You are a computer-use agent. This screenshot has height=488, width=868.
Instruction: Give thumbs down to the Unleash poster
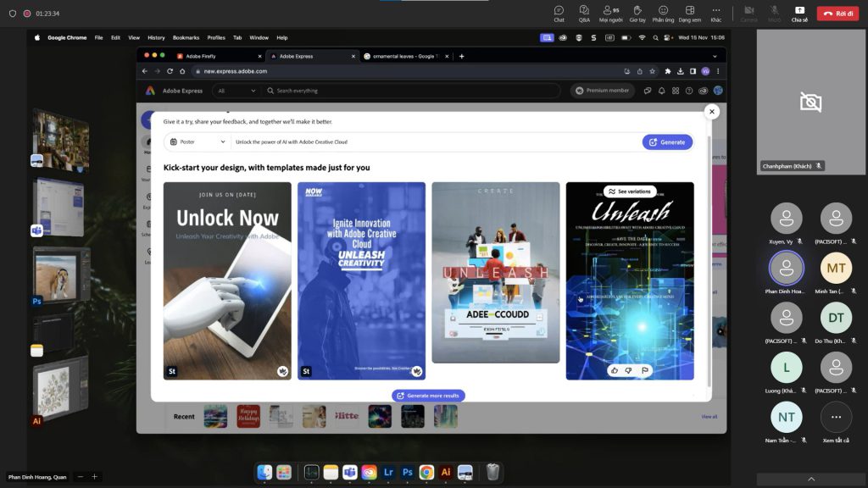click(x=628, y=371)
